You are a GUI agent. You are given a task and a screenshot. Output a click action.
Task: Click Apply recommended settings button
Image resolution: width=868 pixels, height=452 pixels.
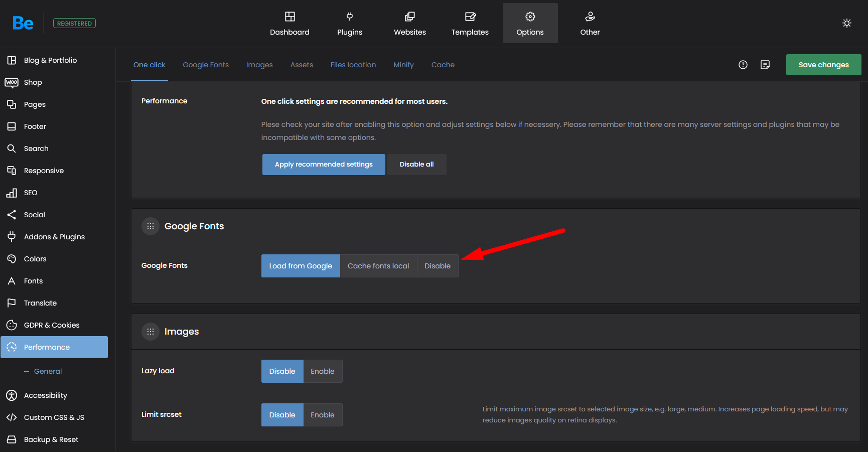click(324, 165)
